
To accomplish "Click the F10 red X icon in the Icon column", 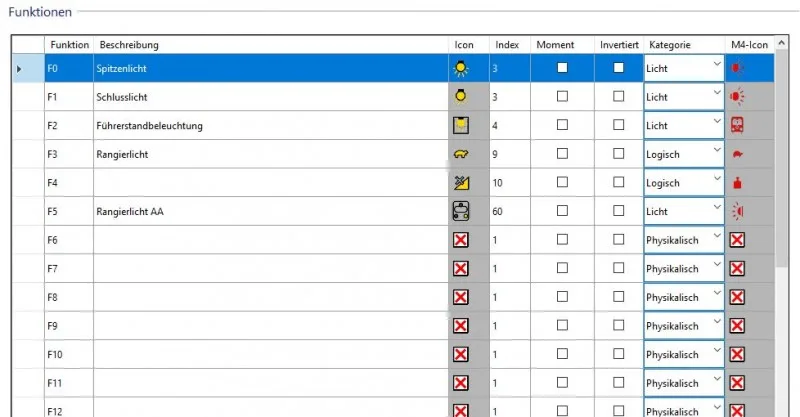I will [x=461, y=354].
